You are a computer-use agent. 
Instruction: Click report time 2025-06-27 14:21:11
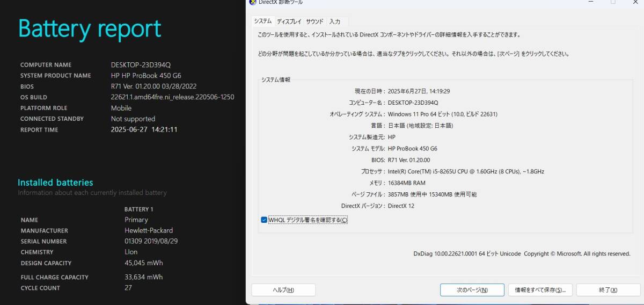(144, 129)
